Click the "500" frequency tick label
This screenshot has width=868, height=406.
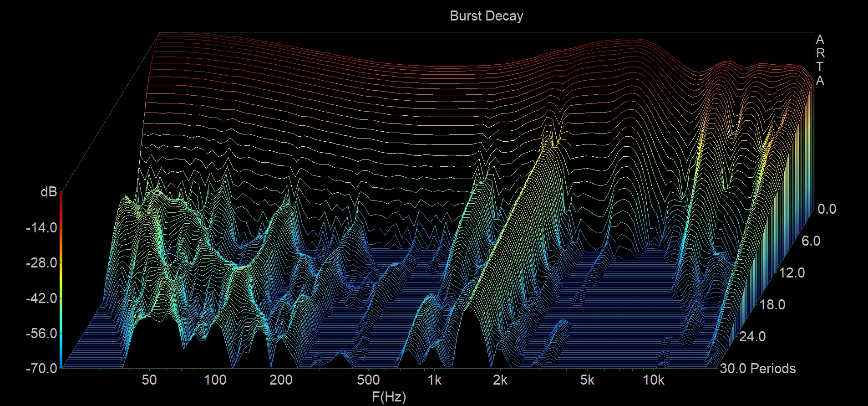tap(368, 380)
